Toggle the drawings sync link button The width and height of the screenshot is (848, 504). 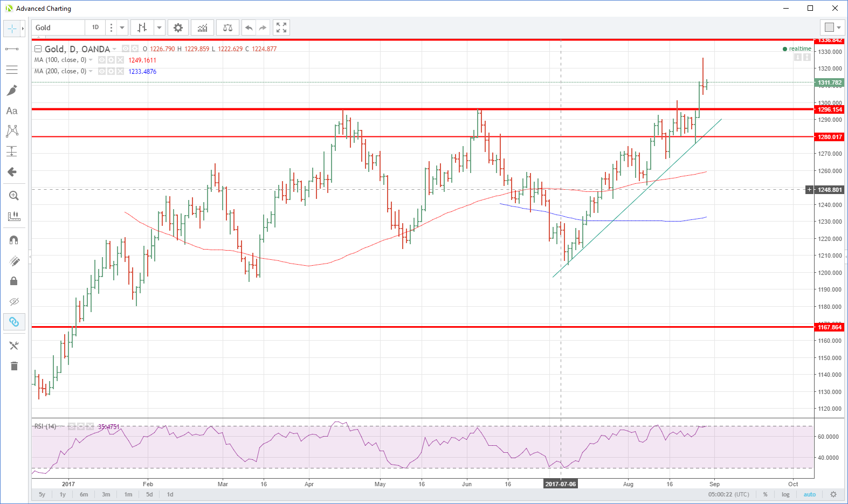tap(14, 322)
